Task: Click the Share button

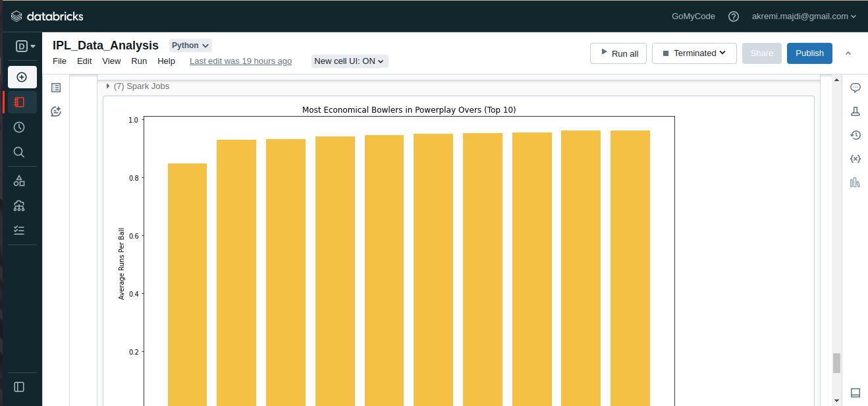Action: pyautogui.click(x=762, y=53)
